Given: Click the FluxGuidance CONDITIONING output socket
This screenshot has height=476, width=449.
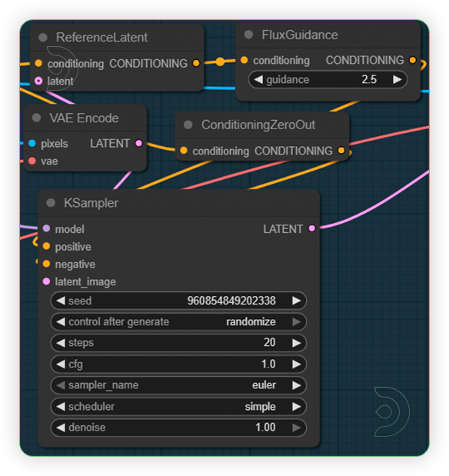Looking at the screenshot, I should click(413, 60).
